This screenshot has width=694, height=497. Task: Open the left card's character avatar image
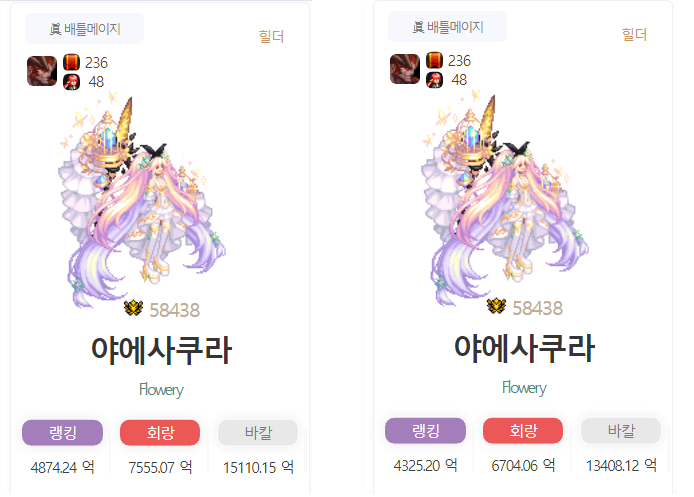[142, 200]
